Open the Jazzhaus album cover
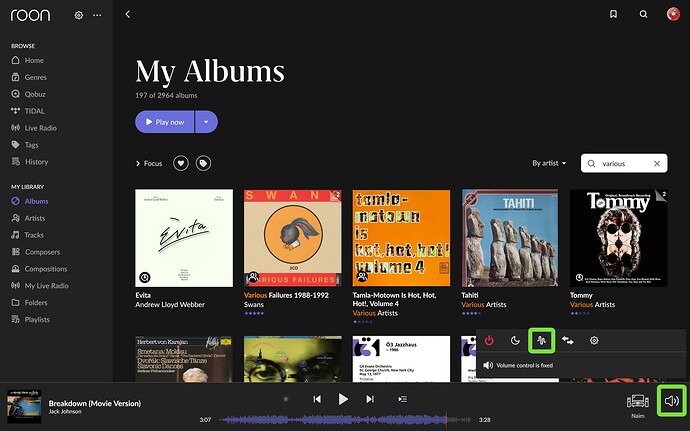The width and height of the screenshot is (690, 431). (401, 359)
